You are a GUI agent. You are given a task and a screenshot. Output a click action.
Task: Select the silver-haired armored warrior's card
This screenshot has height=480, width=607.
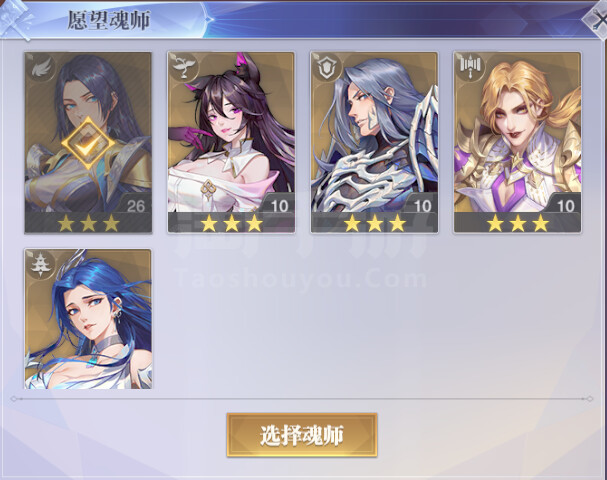point(374,142)
